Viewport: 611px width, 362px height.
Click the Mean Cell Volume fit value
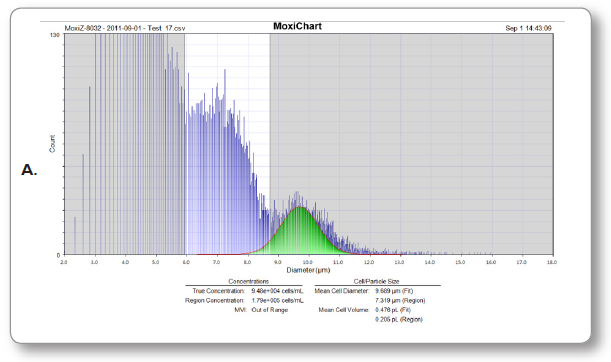(x=393, y=310)
